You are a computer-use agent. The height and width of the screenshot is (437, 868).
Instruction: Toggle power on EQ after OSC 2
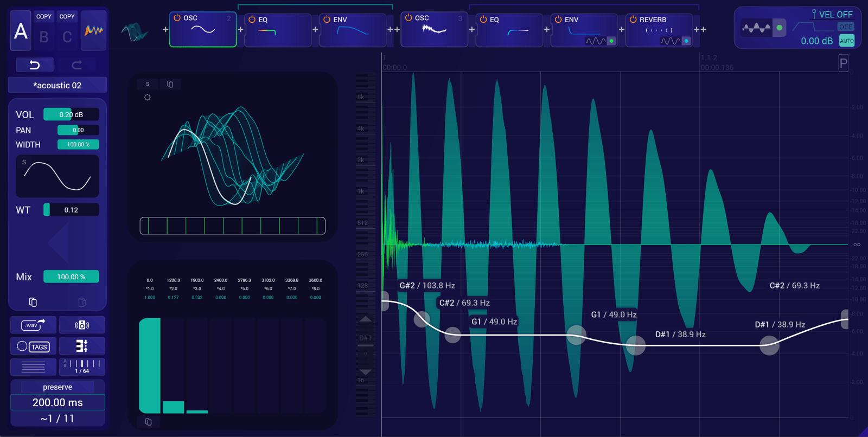252,20
